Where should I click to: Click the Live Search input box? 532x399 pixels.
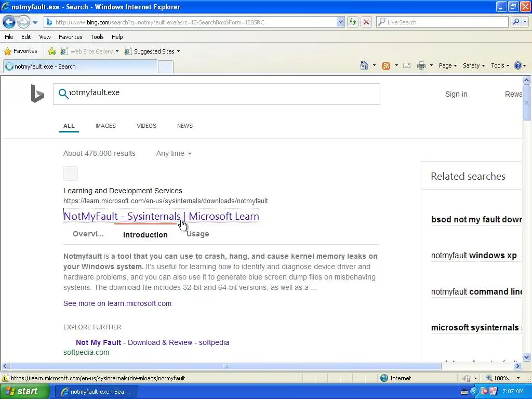tap(442, 22)
